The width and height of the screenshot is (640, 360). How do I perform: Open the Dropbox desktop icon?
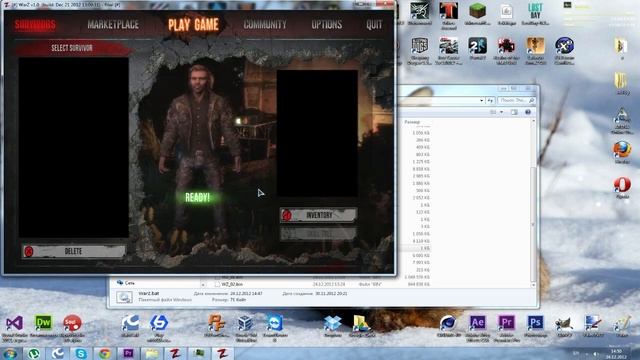[x=332, y=325]
